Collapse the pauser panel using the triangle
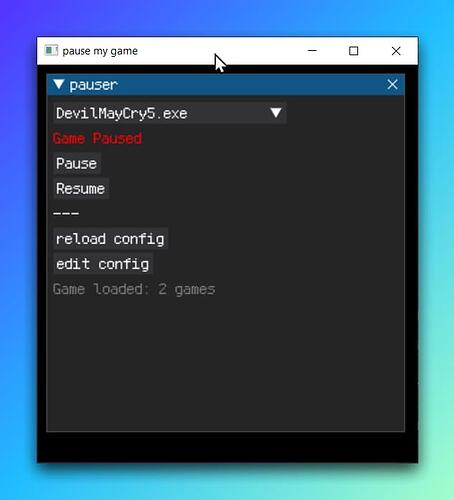 click(59, 84)
